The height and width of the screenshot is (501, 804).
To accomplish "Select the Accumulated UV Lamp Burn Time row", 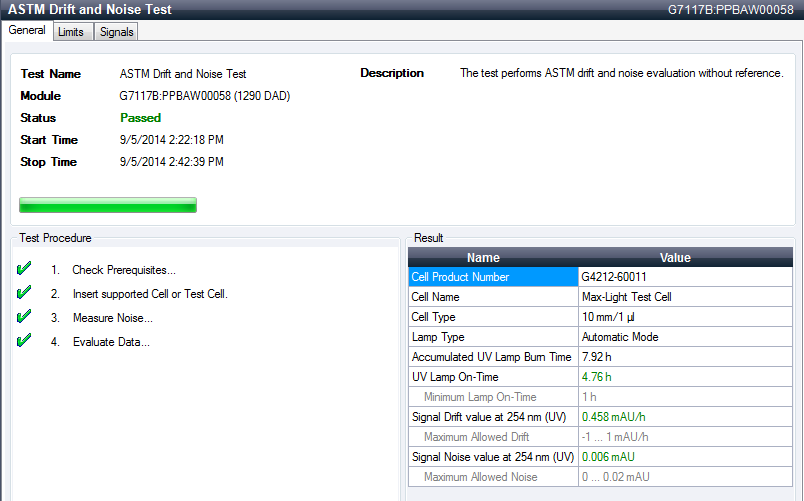I will 493,357.
